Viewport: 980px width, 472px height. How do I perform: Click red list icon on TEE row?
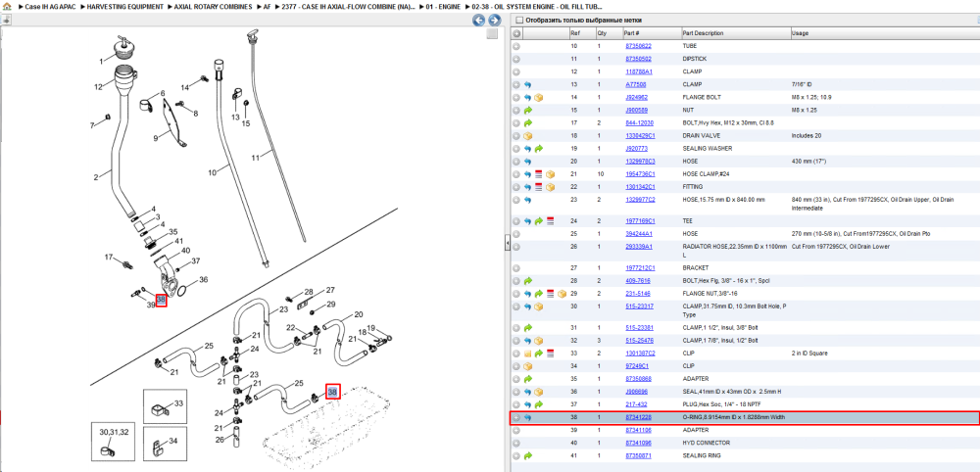click(550, 221)
